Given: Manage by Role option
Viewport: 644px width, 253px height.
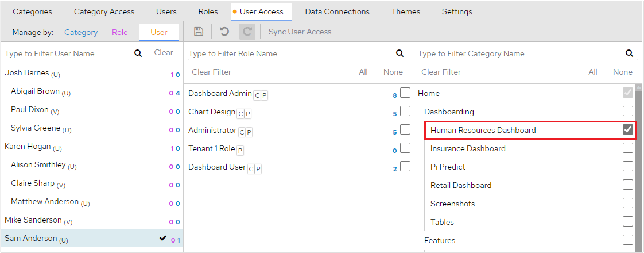Looking at the screenshot, I should [x=119, y=32].
